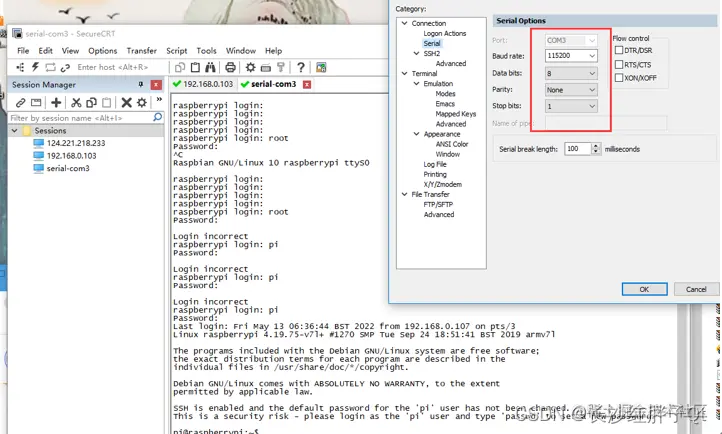Click the Cut scissors icon in Session Manager

tap(76, 102)
